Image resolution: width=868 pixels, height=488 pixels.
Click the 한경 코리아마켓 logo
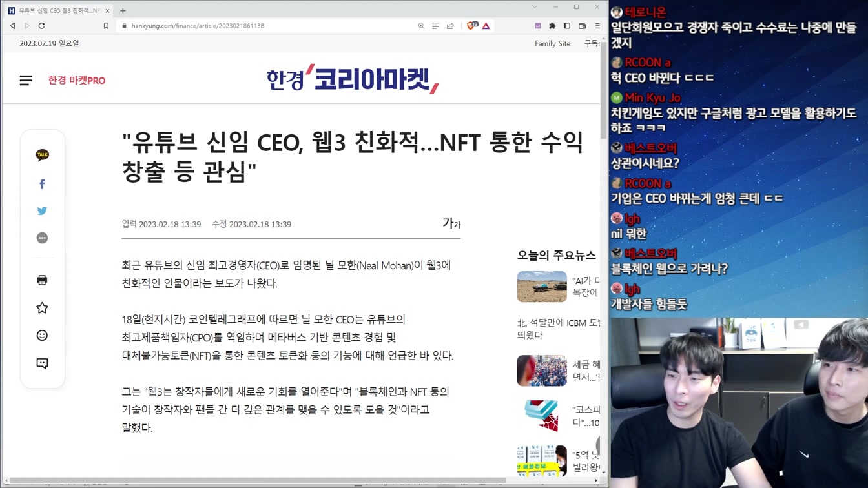tap(353, 79)
